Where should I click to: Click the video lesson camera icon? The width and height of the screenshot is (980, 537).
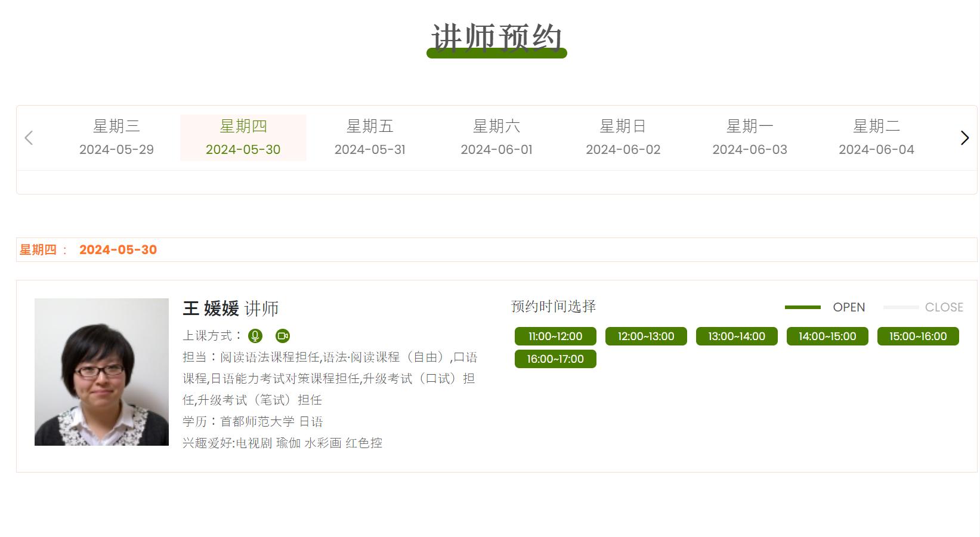pyautogui.click(x=283, y=336)
